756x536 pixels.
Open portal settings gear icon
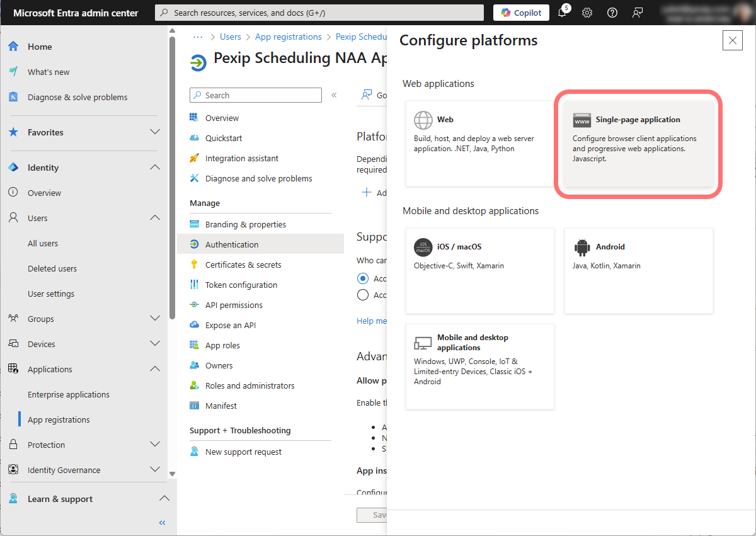coord(587,13)
